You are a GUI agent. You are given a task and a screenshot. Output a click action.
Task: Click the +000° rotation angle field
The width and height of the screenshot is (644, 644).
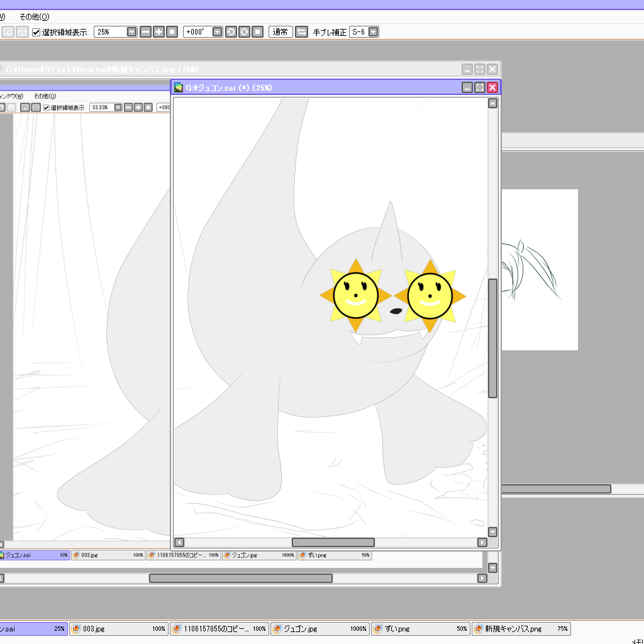click(x=197, y=32)
